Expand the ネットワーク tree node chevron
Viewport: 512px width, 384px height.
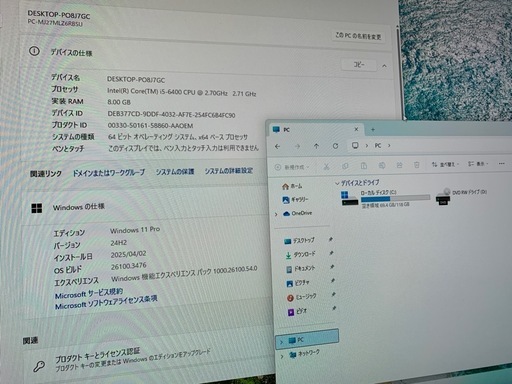click(x=282, y=356)
